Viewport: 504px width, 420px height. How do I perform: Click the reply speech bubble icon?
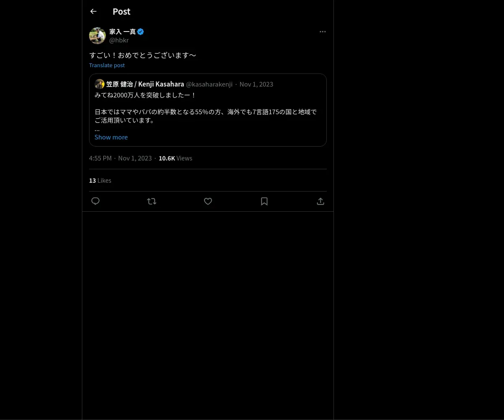[x=95, y=201]
